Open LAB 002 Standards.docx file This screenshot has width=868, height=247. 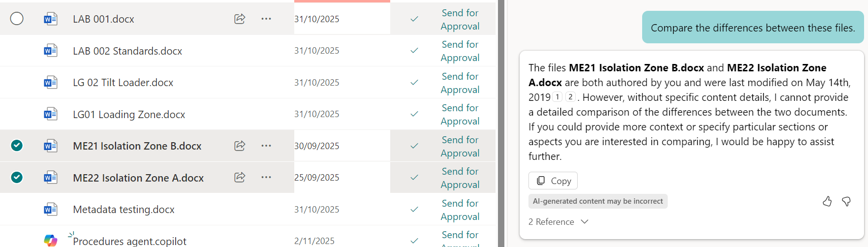pos(127,51)
